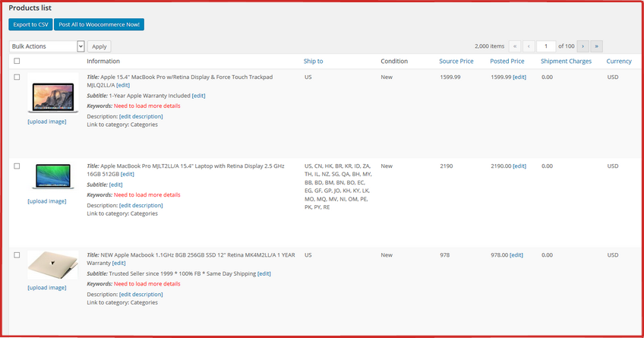644x338 pixels.
Task: Focus the current page number field
Action: pyautogui.click(x=546, y=46)
